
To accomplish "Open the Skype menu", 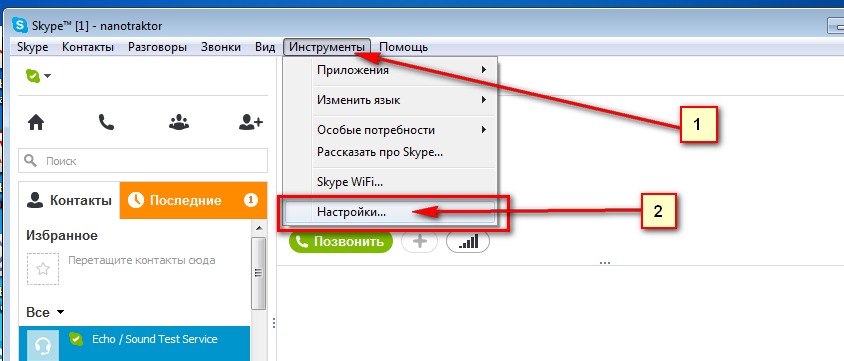I will tap(32, 47).
